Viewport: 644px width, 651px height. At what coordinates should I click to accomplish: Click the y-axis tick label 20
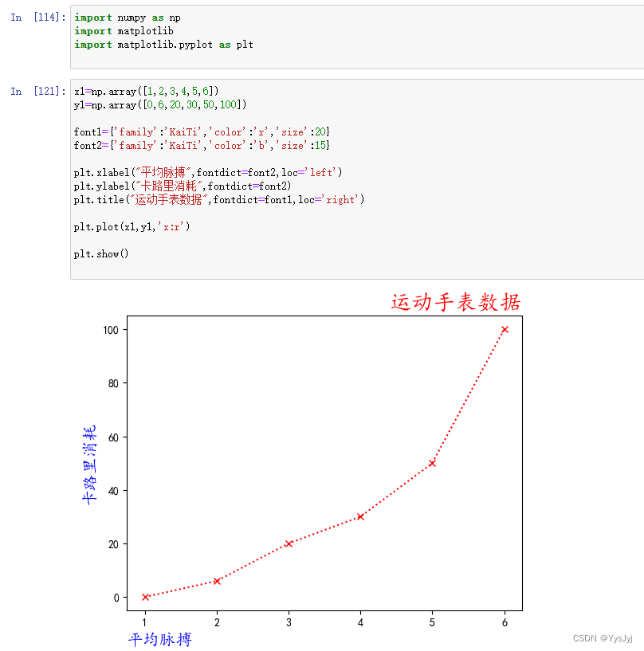pos(113,544)
